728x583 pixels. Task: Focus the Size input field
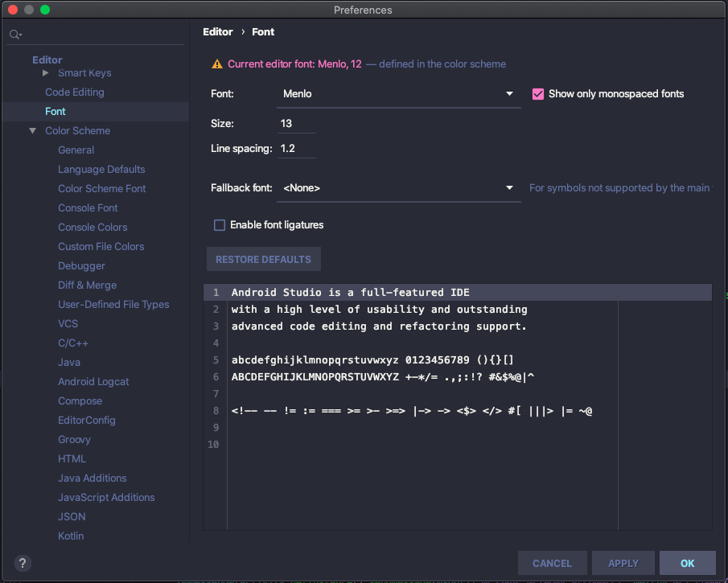coord(297,124)
